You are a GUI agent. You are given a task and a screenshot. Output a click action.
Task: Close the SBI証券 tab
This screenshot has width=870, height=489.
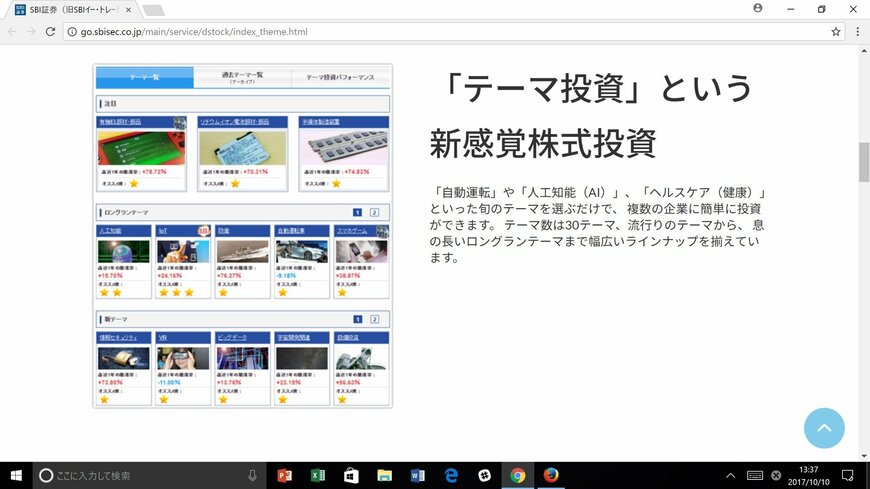point(128,10)
